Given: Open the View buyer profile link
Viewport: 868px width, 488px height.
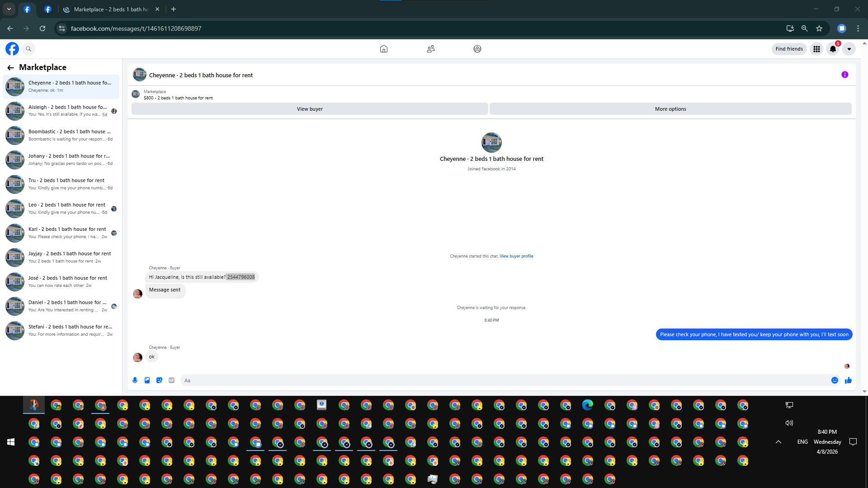Looking at the screenshot, I should (x=516, y=256).
